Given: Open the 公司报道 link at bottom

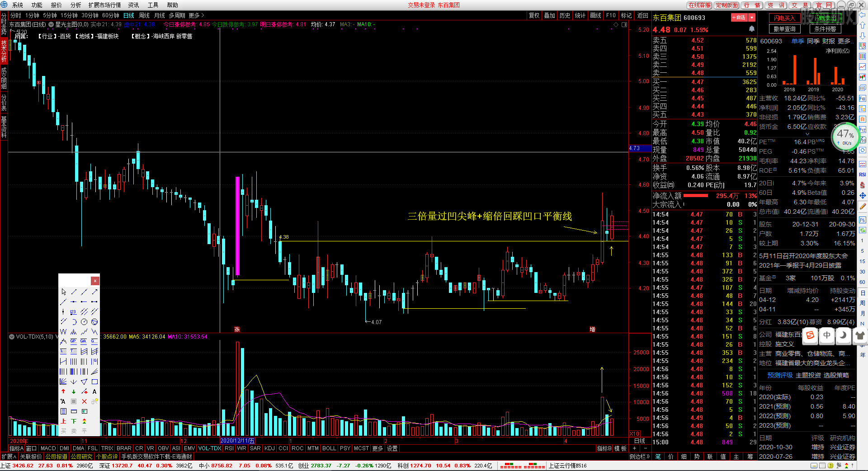Looking at the screenshot, I should point(56,457).
